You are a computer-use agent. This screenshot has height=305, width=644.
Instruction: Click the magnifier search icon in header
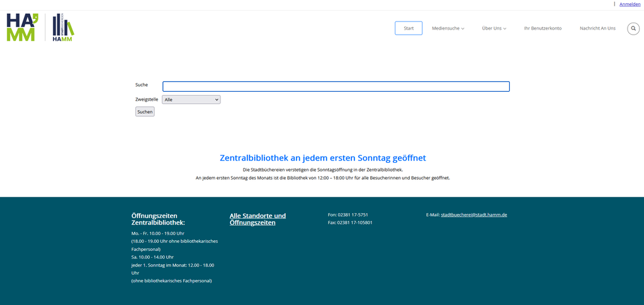(633, 28)
